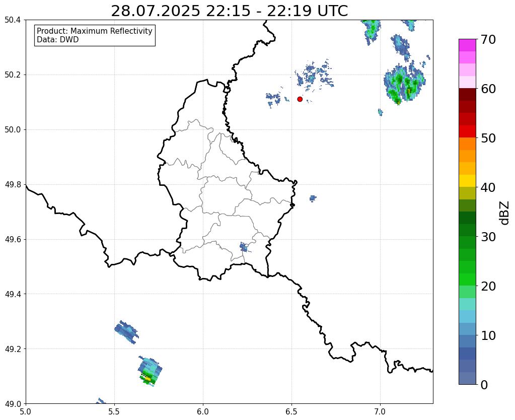This screenshot has width=515, height=420.
Task: Click the scattered blue echoes near 6.65E 50.2N
Action: pos(314,75)
